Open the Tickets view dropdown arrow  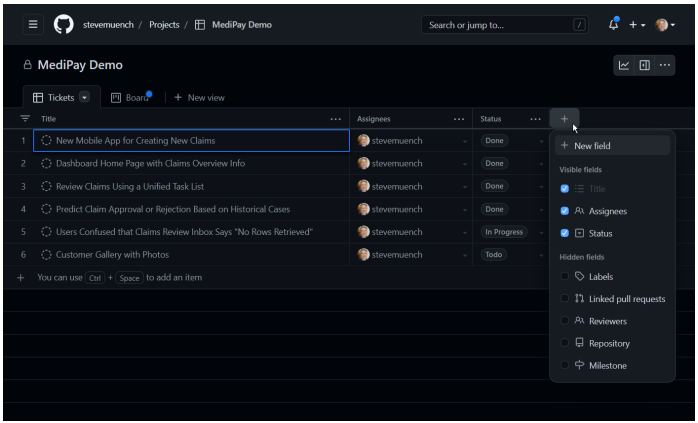coord(84,97)
